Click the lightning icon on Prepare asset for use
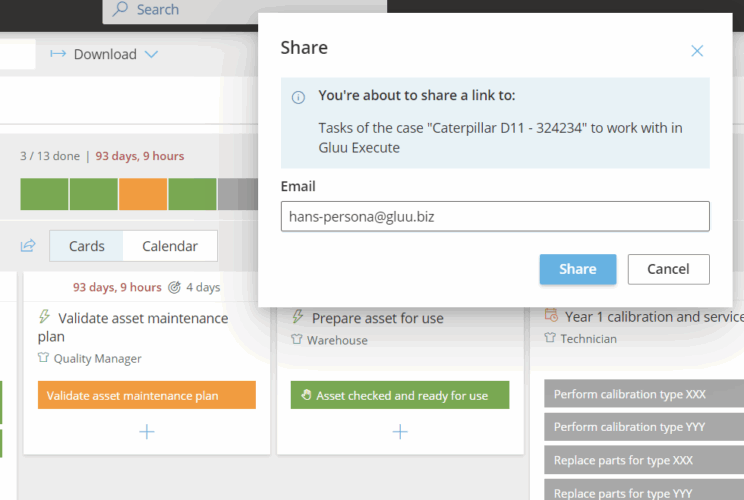Image resolution: width=744 pixels, height=500 pixels. (x=298, y=317)
